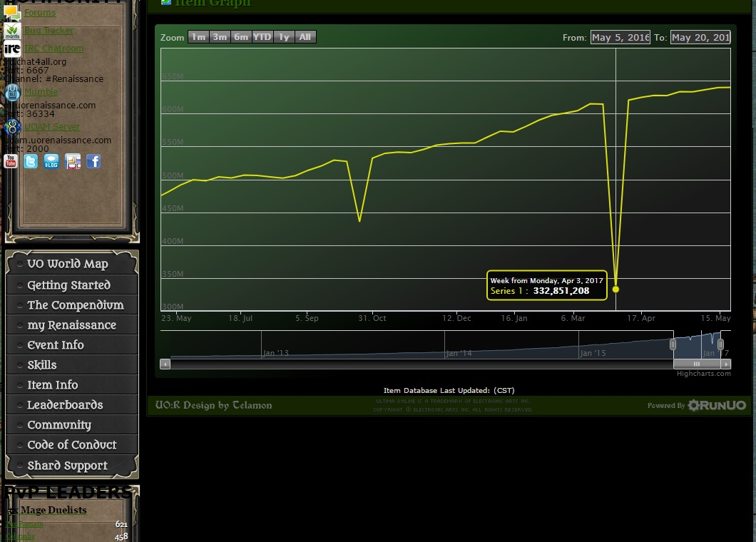Viewport: 756px width, 542px height.
Task: Click the 'Channel: #Renaissance' text
Action: click(54, 78)
